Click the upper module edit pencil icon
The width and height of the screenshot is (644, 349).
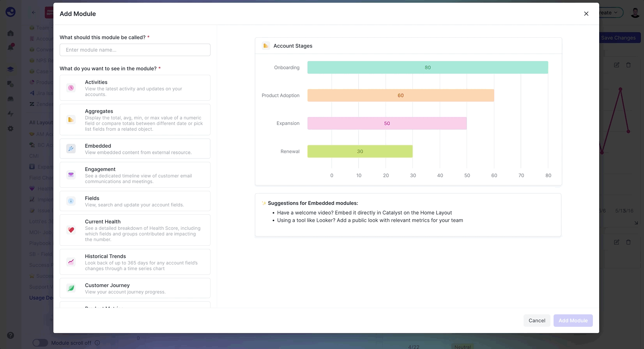tap(617, 65)
